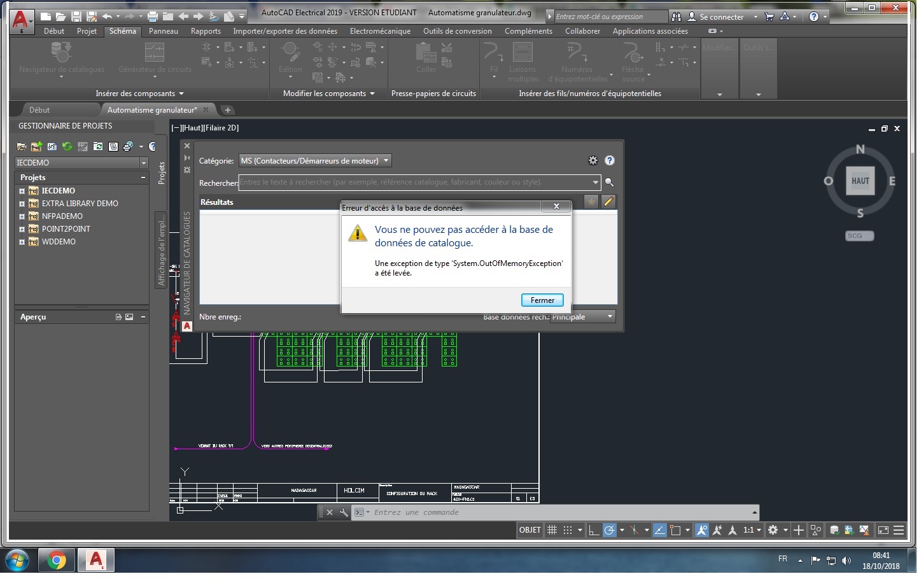Open the catalog settings gear icon

(x=593, y=160)
